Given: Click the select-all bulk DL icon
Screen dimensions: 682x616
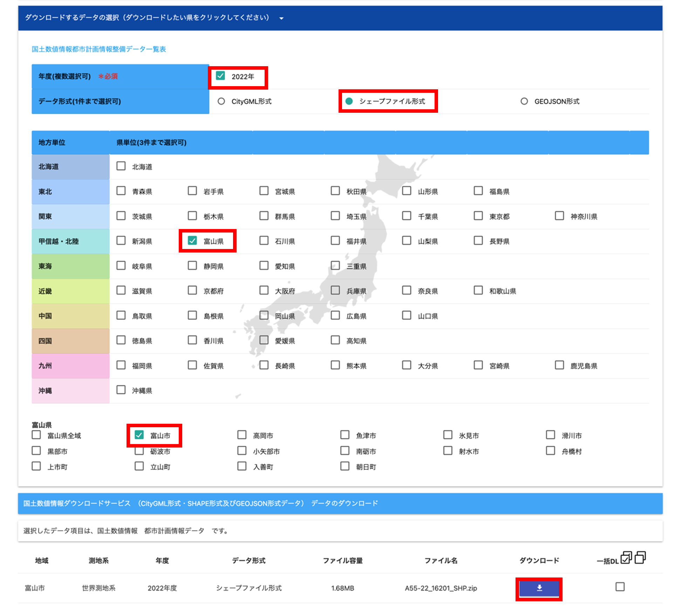Looking at the screenshot, I should coord(626,558).
